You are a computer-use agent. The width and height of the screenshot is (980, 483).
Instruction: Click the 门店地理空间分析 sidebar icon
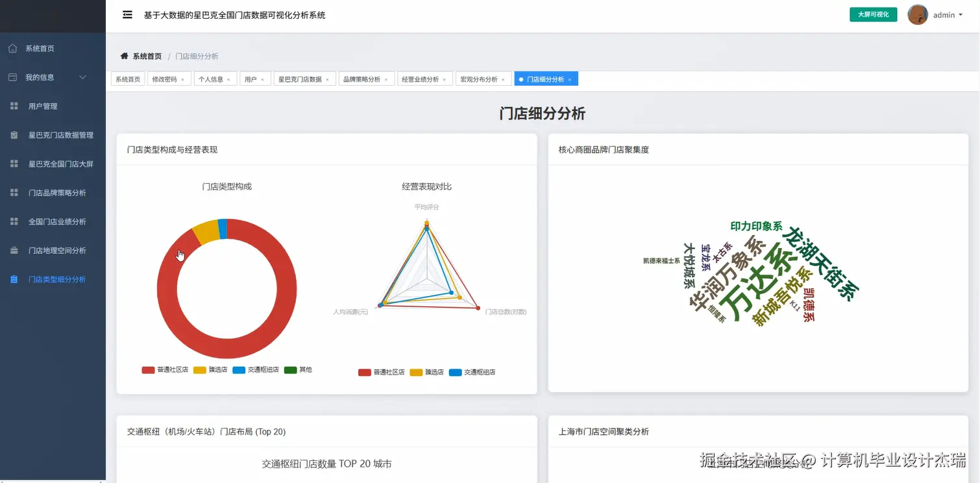point(14,250)
